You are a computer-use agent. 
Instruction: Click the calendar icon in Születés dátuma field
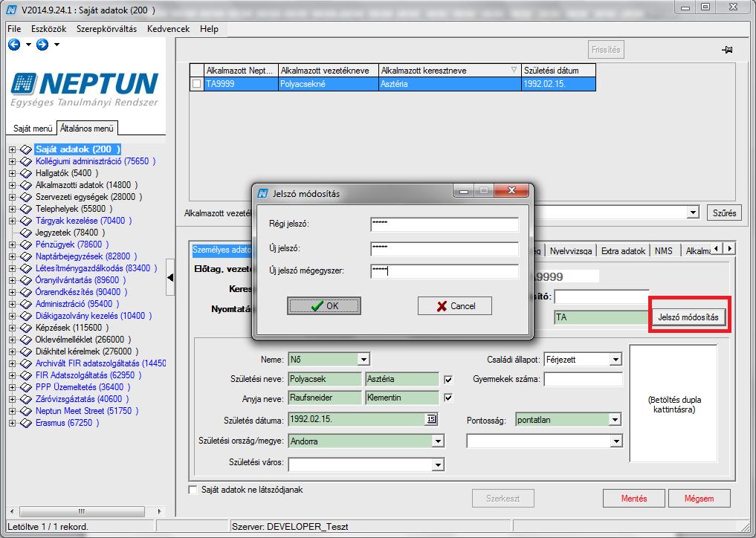click(431, 419)
